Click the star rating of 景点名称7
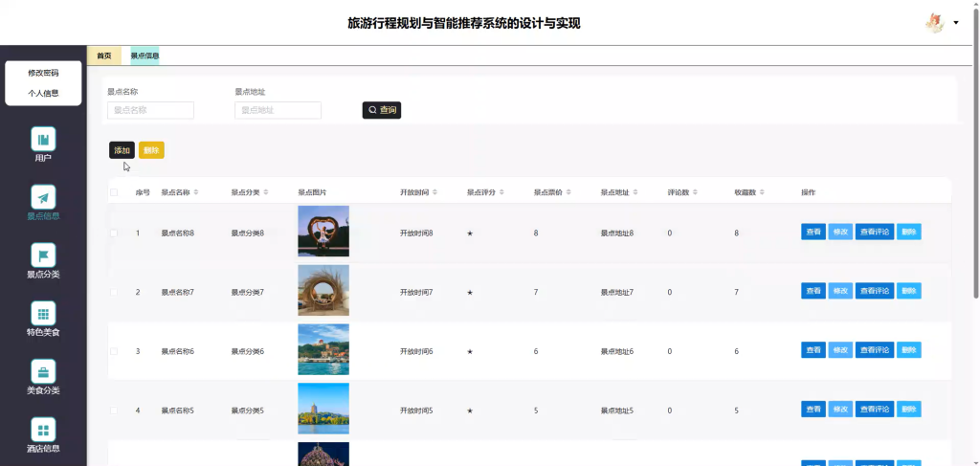The image size is (980, 466). 470,293
